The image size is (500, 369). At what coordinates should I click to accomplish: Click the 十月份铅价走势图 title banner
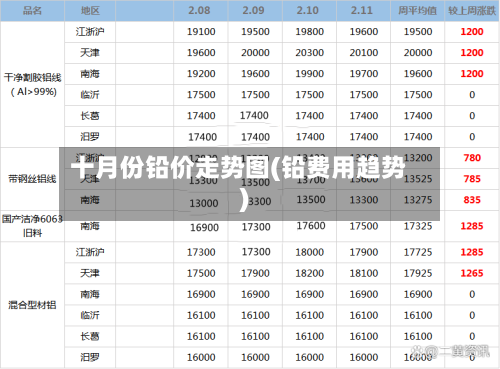(x=249, y=184)
